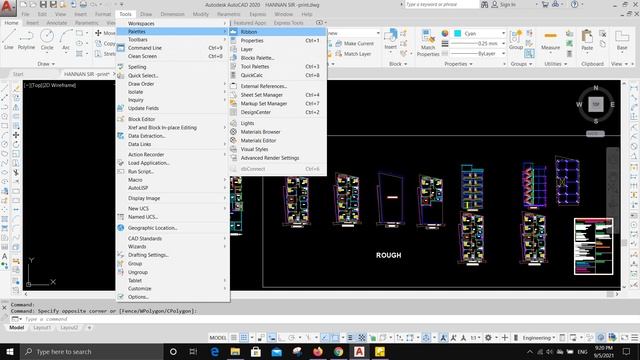Open File Explorer from the taskbar
The height and width of the screenshot is (360, 640).
click(x=235, y=351)
